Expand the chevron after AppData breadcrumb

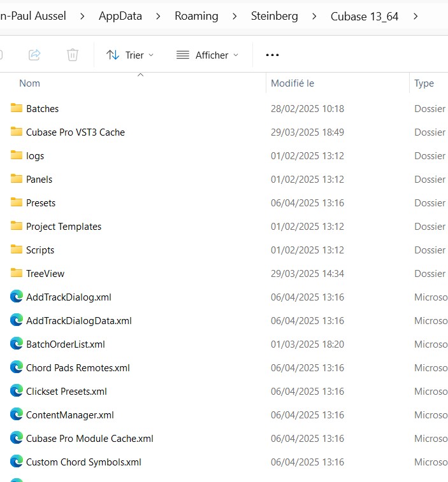click(158, 17)
